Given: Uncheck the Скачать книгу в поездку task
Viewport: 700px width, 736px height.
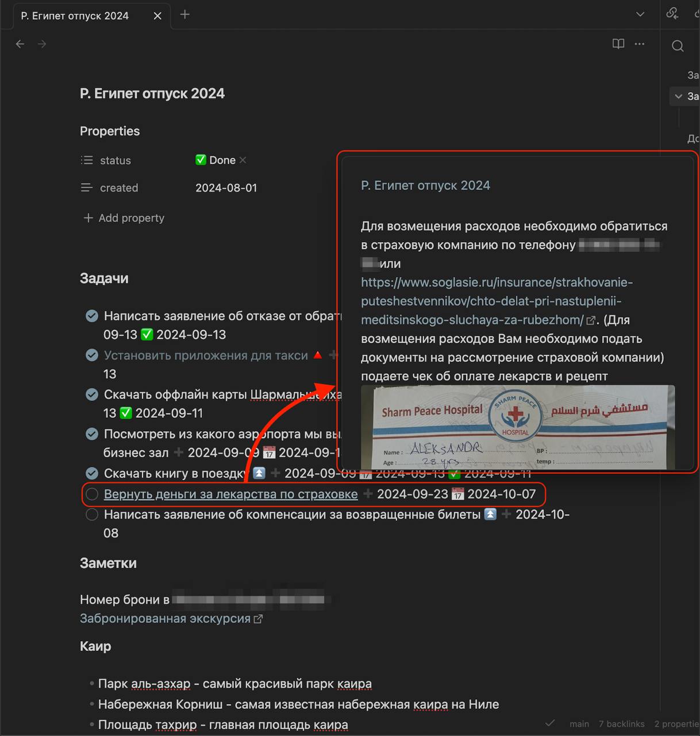Looking at the screenshot, I should [x=92, y=473].
